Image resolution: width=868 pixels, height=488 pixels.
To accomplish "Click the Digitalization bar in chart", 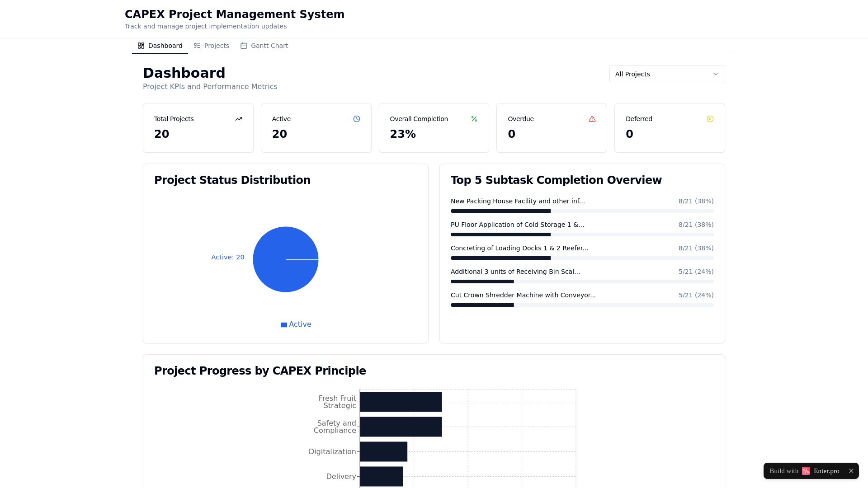I will pyautogui.click(x=383, y=451).
